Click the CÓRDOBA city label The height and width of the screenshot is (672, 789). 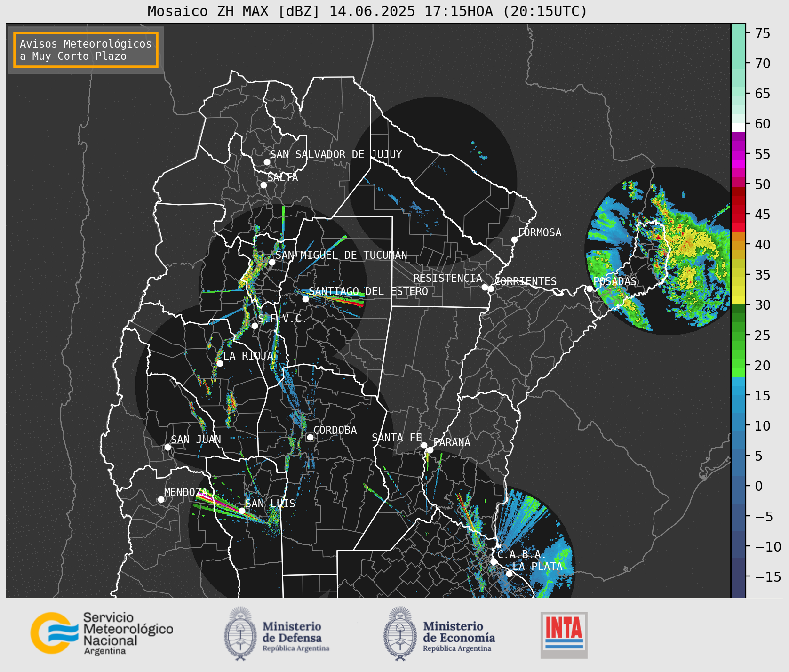335,430
